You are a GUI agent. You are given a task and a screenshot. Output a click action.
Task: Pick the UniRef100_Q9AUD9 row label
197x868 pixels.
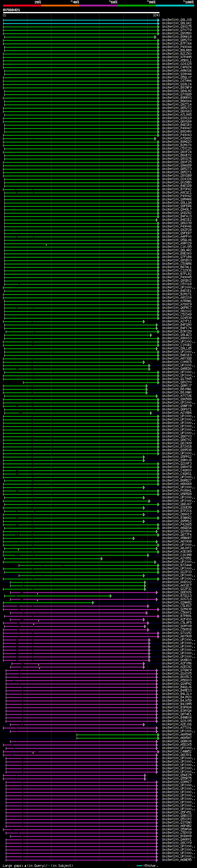click(177, 165)
